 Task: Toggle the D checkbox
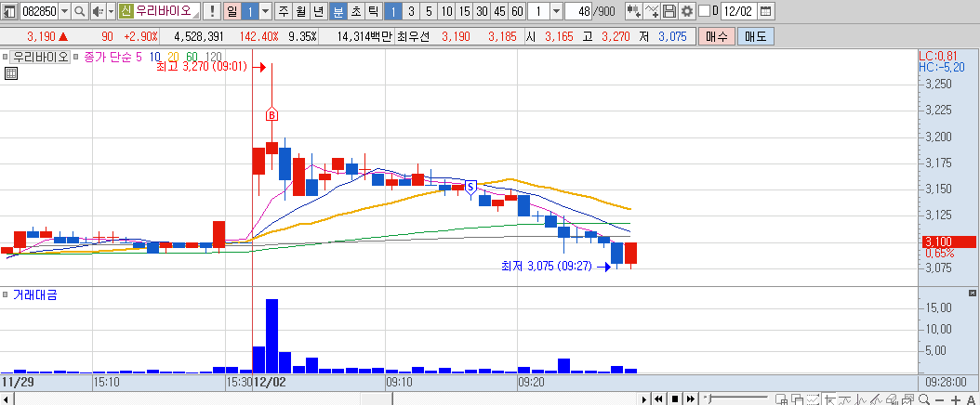pyautogui.click(x=705, y=11)
